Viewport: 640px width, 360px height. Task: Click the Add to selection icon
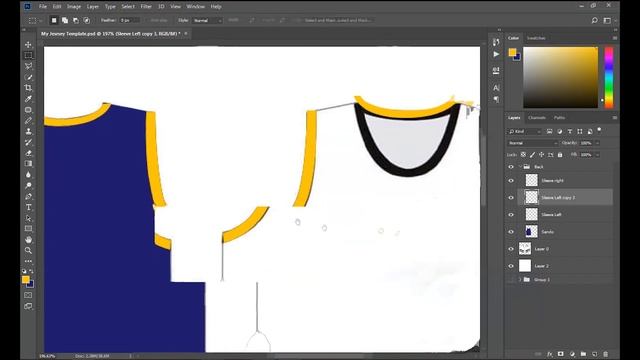pyautogui.click(x=65, y=20)
